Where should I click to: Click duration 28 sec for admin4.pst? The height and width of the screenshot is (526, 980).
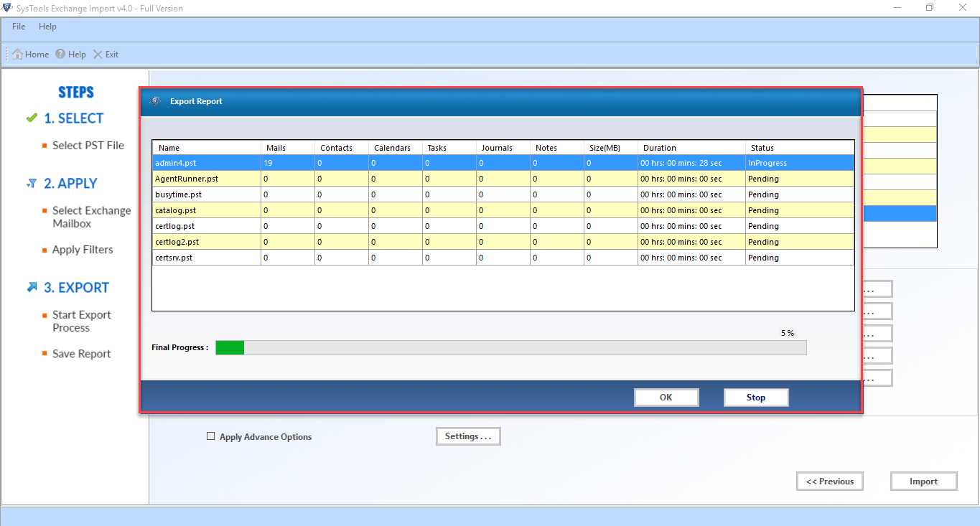(x=691, y=163)
